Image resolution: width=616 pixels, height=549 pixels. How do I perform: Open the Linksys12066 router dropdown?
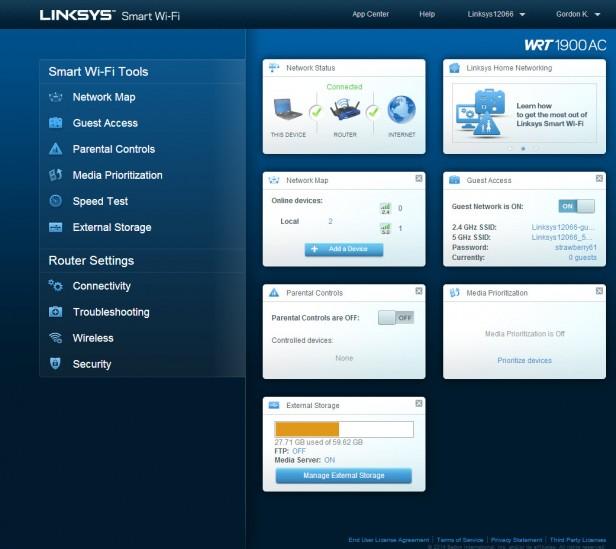tap(496, 14)
